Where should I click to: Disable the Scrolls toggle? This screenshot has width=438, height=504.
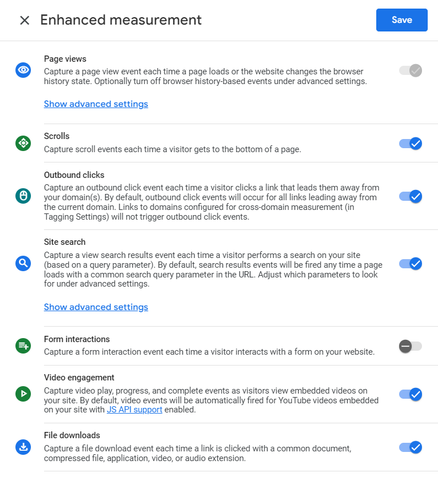pyautogui.click(x=411, y=144)
